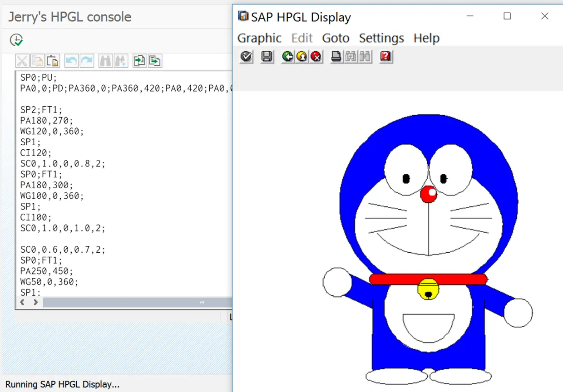The image size is (563, 392).
Task: Click the green checkmark Enter icon in HPGL Display
Action: [246, 57]
